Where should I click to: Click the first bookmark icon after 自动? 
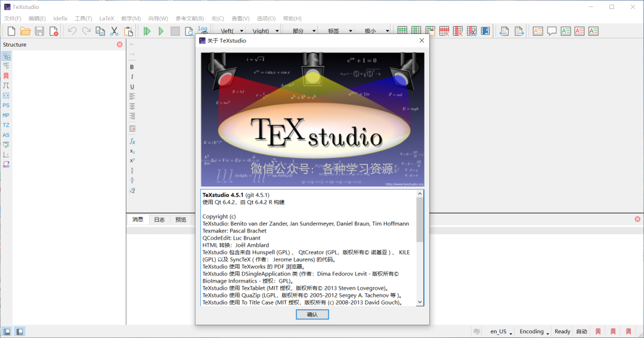click(x=598, y=331)
